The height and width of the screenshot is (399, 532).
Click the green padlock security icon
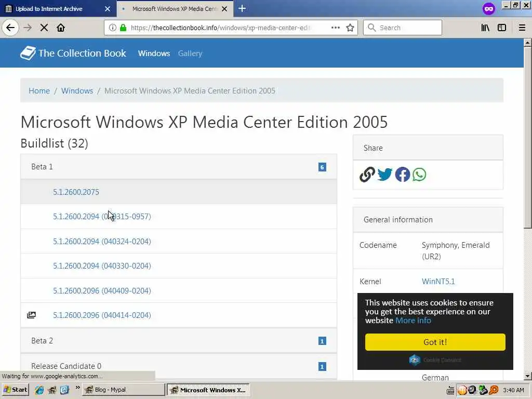[123, 28]
